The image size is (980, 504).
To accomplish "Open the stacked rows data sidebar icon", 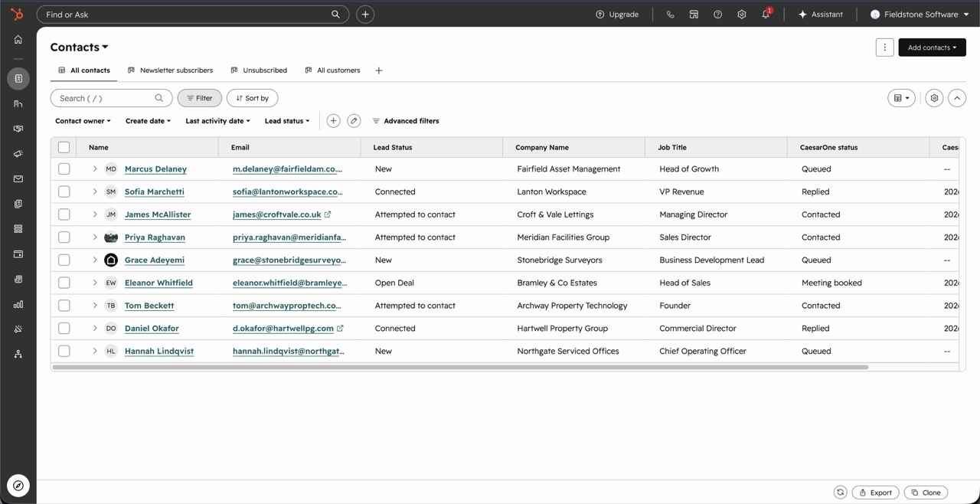I will coord(18,229).
